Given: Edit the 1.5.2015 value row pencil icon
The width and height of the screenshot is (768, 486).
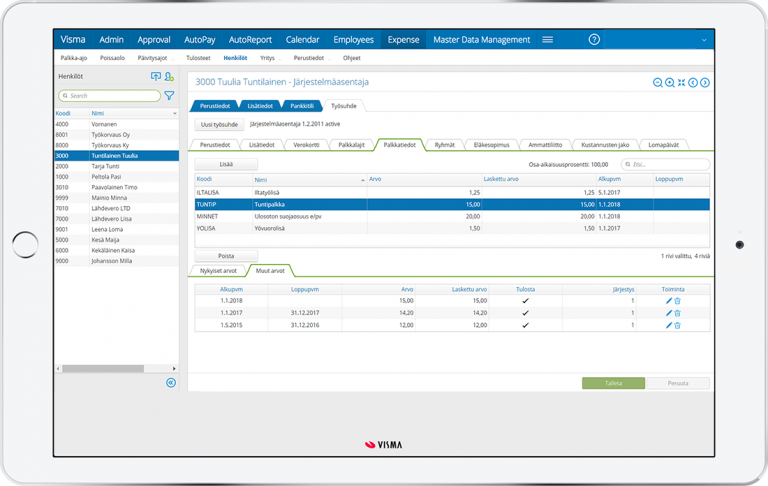Looking at the screenshot, I should (669, 325).
